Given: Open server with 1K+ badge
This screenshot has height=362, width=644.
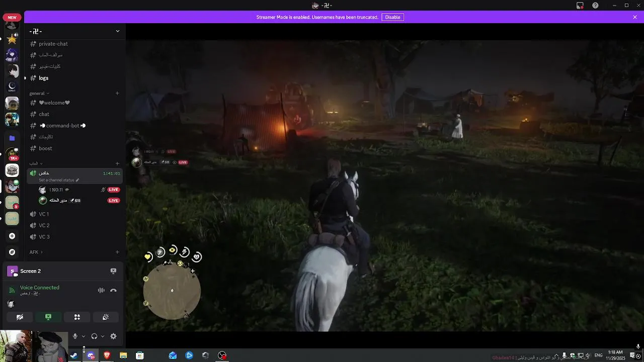Looking at the screenshot, I should [x=12, y=154].
